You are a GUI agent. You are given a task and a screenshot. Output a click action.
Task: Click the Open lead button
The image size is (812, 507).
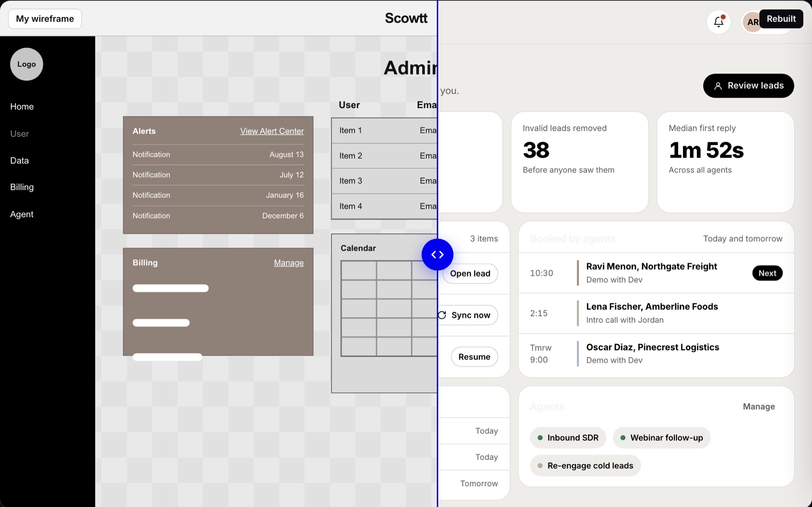point(470,273)
